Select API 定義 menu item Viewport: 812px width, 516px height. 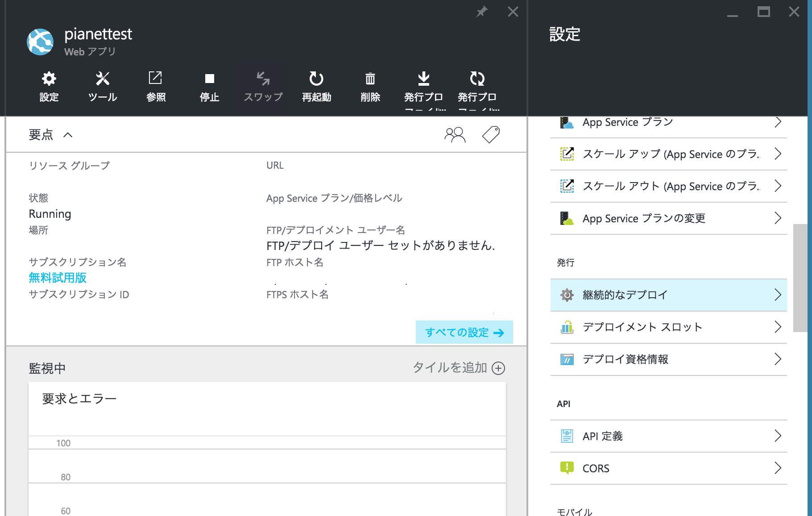(669, 436)
